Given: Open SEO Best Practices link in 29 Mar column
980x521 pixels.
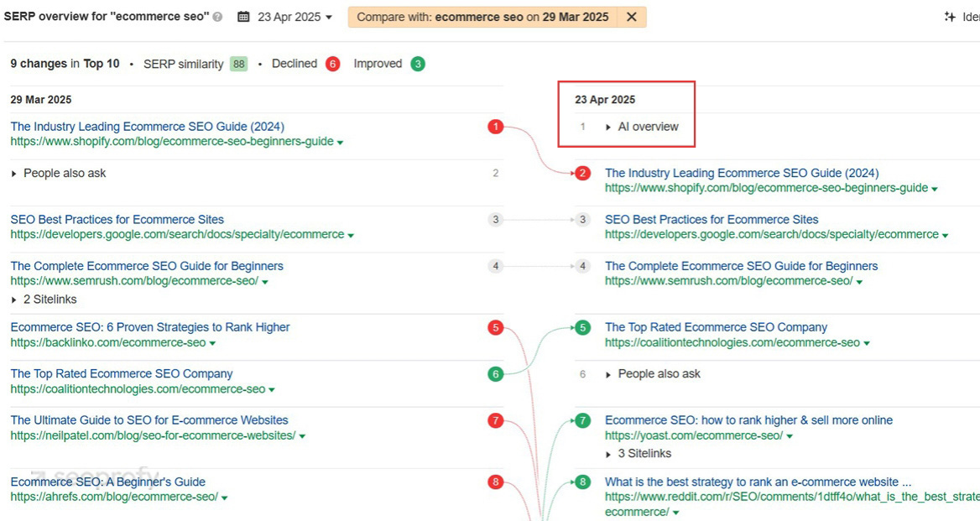Looking at the screenshot, I should coord(117,219).
